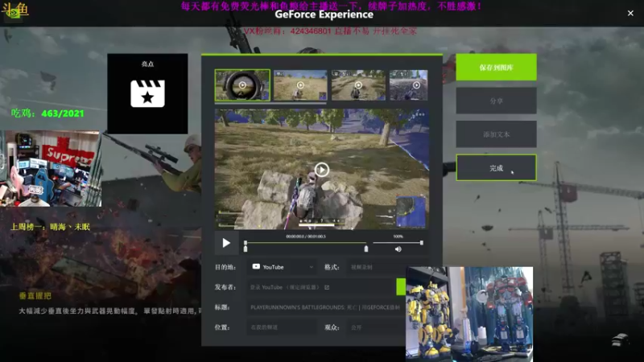644x362 pixels.
Task: Open the destination dropdown showing YouTube
Action: 283,267
